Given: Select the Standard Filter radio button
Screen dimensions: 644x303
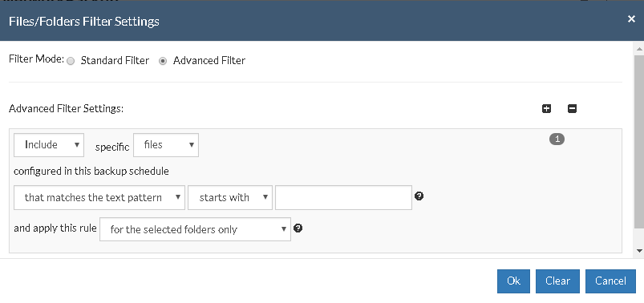Looking at the screenshot, I should coord(71,61).
